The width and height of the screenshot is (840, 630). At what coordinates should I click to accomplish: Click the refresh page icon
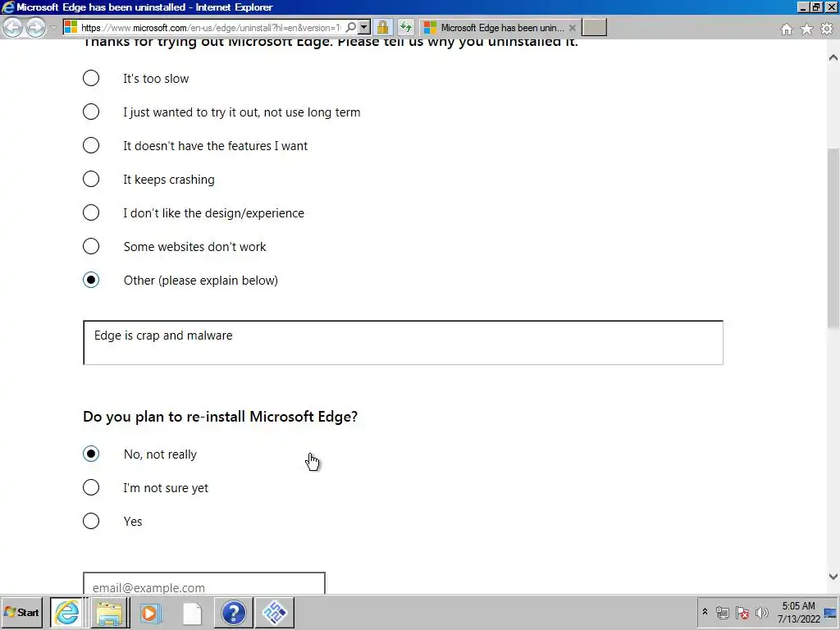(406, 27)
